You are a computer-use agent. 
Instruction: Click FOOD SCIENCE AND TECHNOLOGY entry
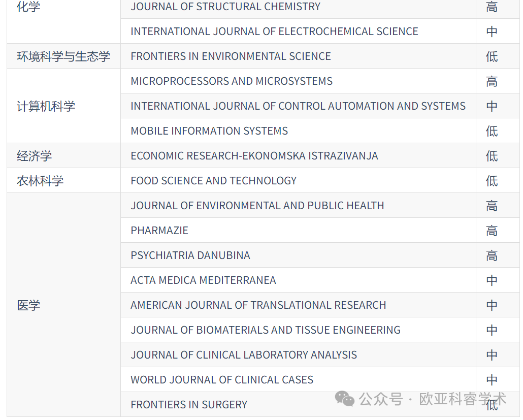click(213, 181)
